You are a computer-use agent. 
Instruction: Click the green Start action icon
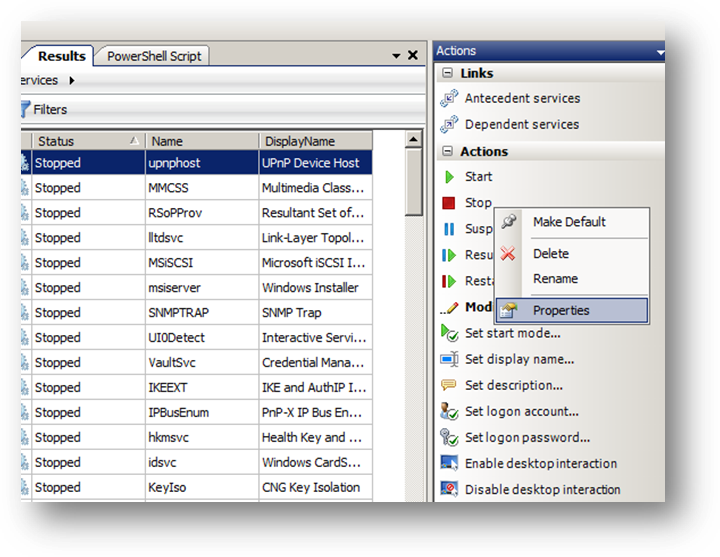[449, 177]
